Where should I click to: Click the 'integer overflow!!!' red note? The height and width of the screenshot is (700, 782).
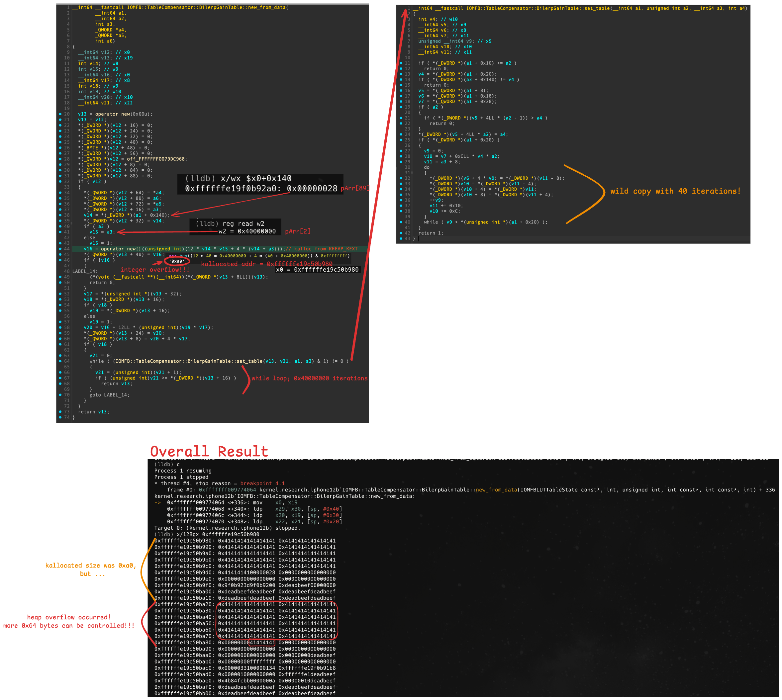pos(155,270)
